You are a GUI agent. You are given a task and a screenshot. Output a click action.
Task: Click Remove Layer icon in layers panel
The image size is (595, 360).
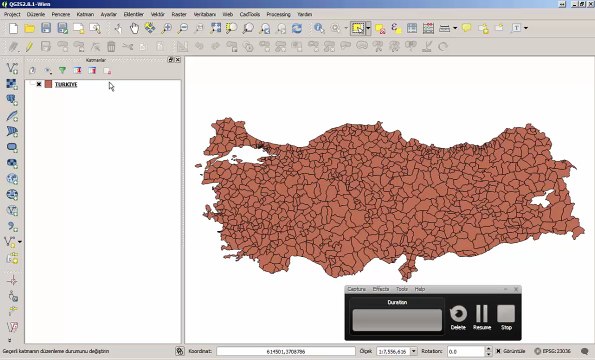pyautogui.click(x=107, y=71)
